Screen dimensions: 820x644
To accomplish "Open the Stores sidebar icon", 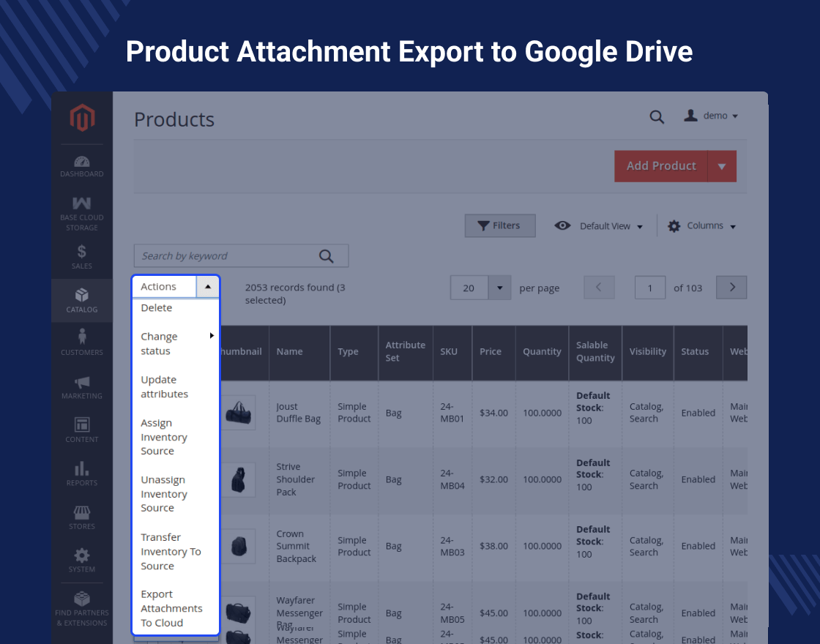I will [82, 517].
